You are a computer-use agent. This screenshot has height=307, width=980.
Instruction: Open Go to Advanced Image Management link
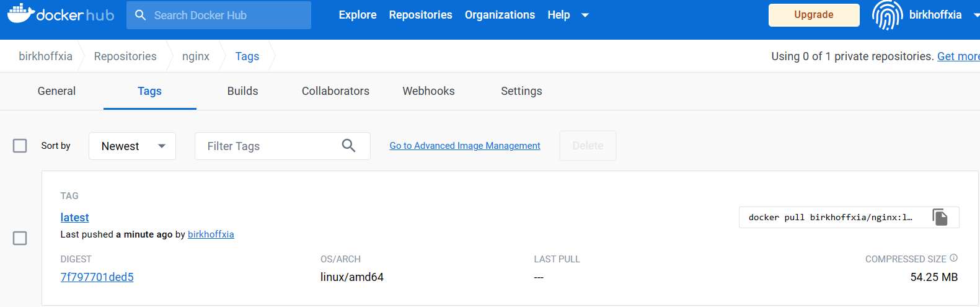465,146
